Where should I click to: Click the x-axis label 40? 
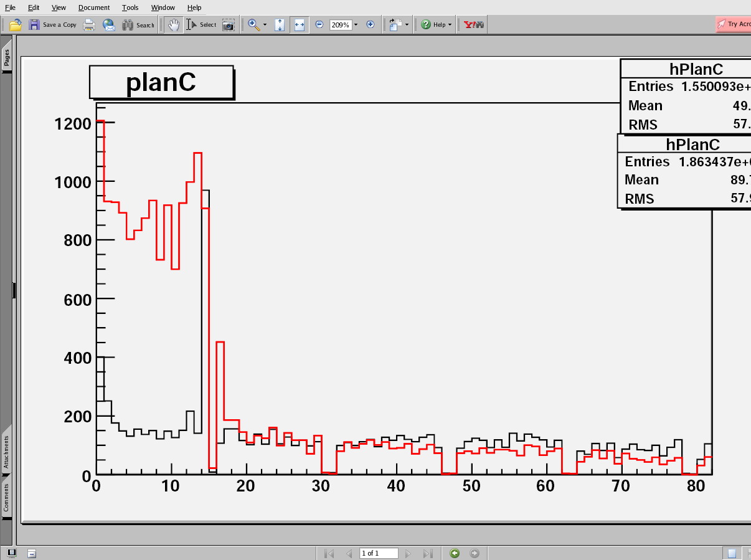[395, 486]
